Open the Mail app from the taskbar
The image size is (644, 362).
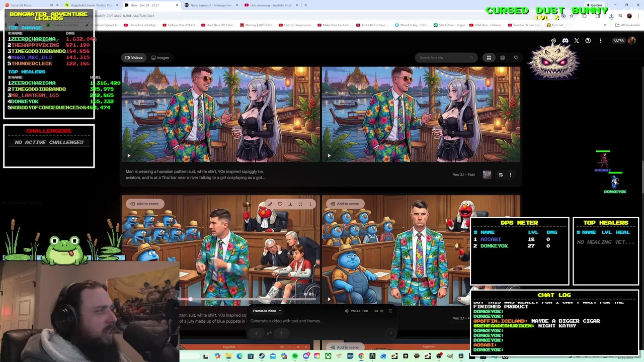[273, 356]
